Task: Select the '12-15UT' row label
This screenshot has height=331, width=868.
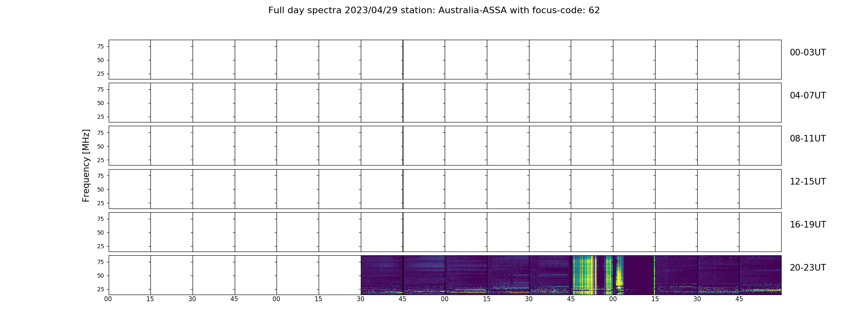Action: tap(808, 182)
